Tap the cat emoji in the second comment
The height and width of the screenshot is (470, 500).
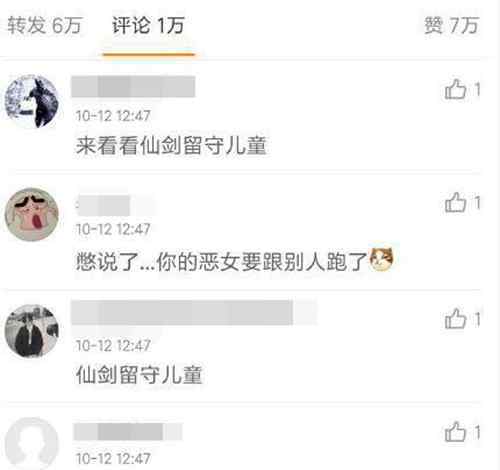click(382, 259)
